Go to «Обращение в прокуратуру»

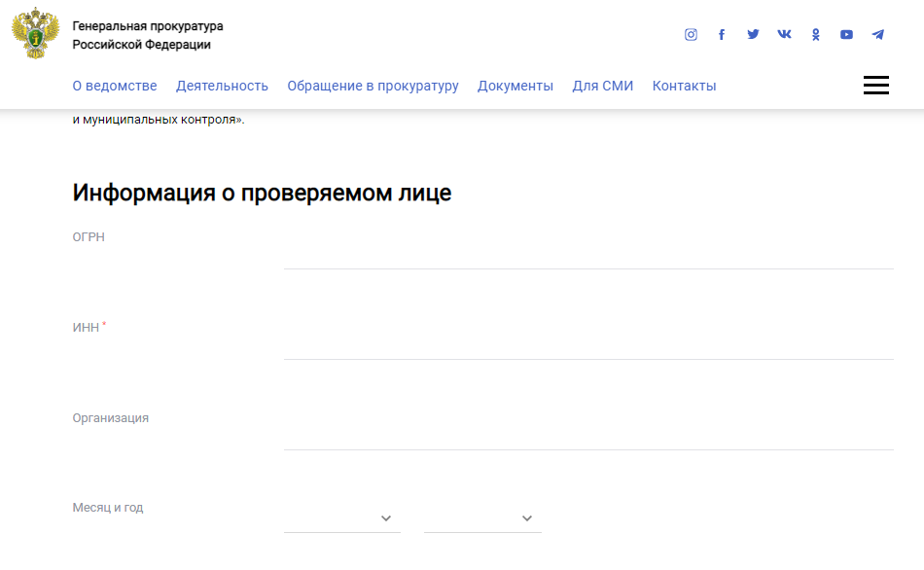point(373,86)
